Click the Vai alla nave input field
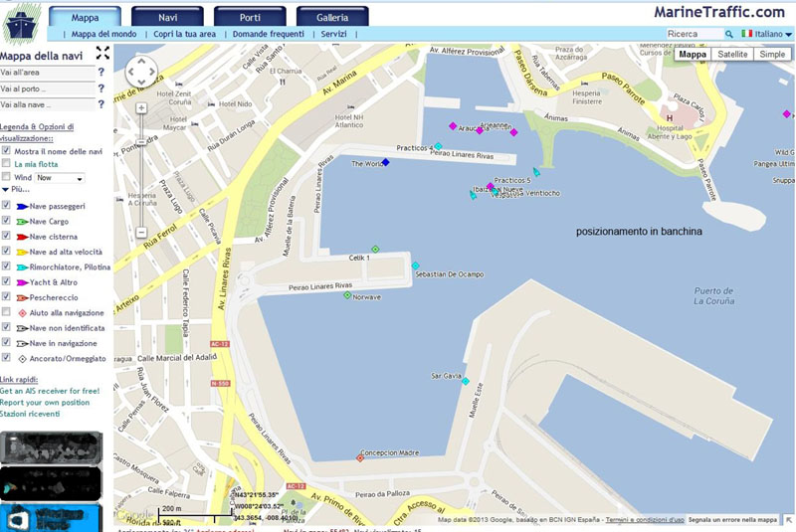796x532 pixels. 47,104
